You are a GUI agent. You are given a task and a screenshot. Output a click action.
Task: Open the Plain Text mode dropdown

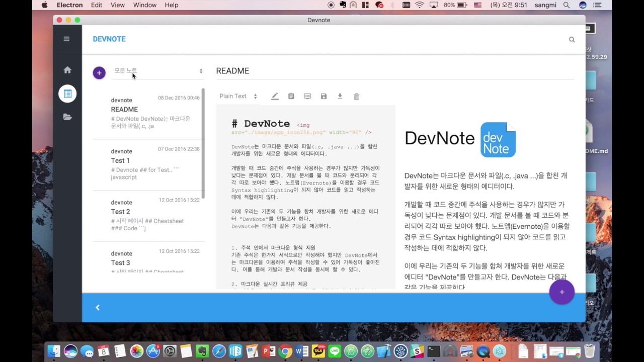238,96
